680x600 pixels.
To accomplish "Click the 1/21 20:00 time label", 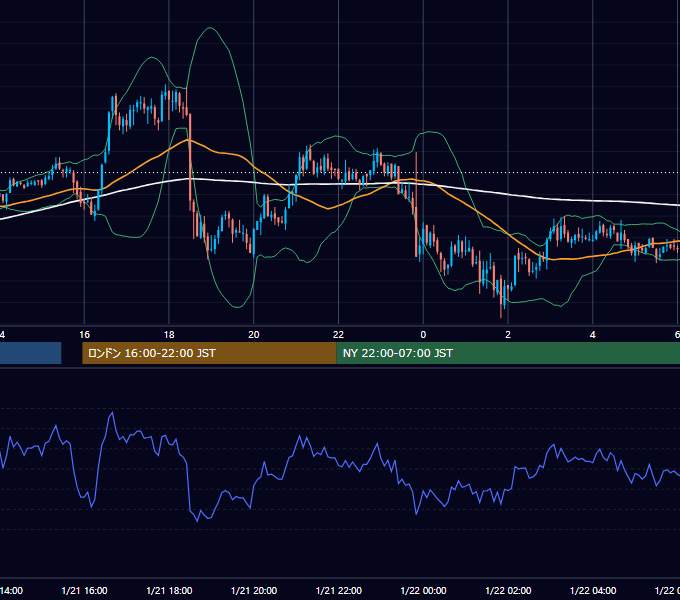I will tap(254, 590).
